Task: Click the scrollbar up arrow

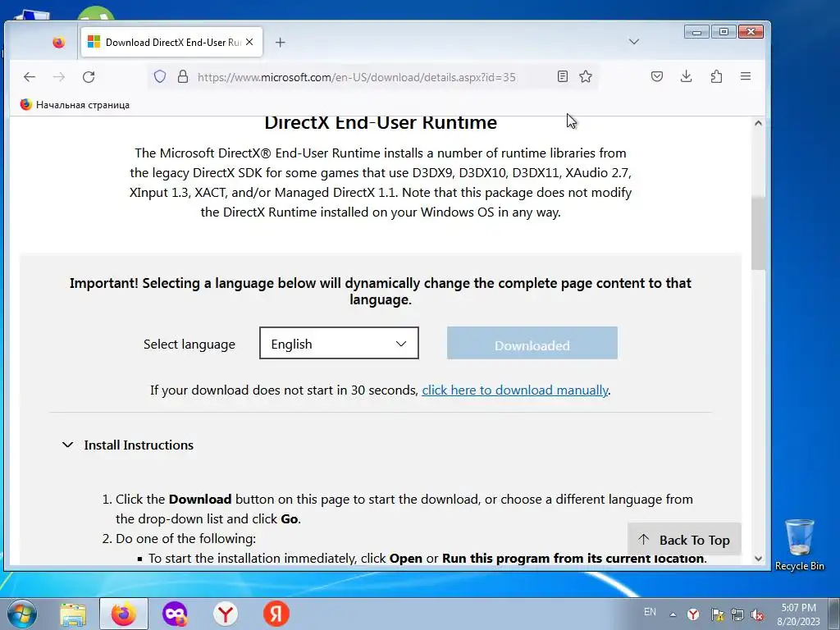Action: (758, 123)
